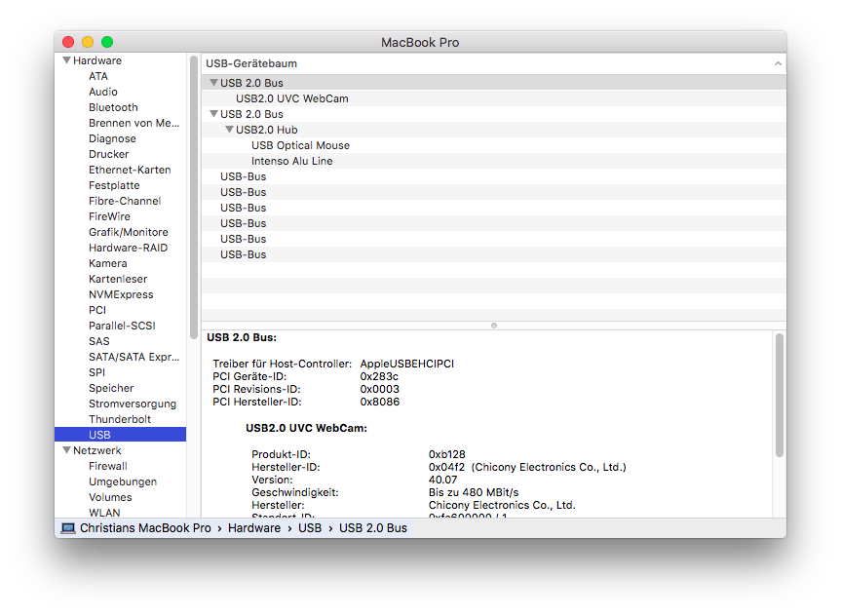The height and width of the screenshot is (616, 841).
Task: Click the split-pane divider handle
Action: click(x=493, y=325)
